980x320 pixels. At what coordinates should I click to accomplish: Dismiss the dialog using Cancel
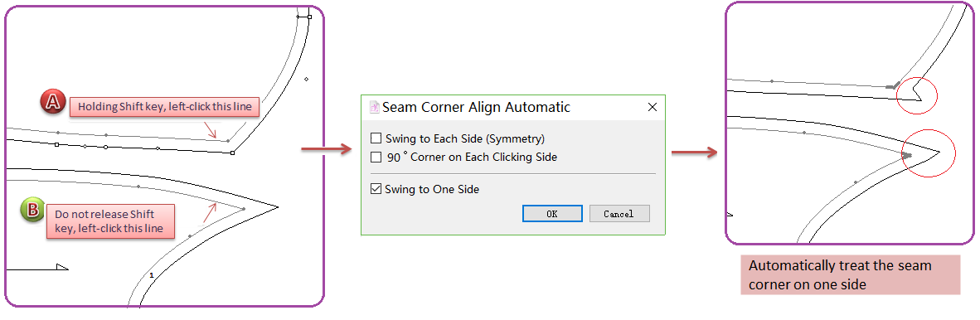pyautogui.click(x=619, y=214)
